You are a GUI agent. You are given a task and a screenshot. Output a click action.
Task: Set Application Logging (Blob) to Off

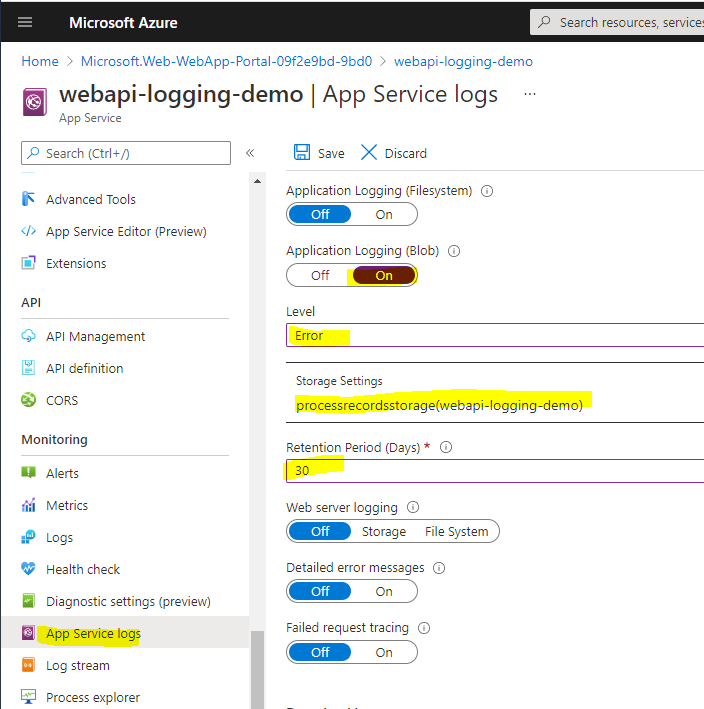coord(320,275)
